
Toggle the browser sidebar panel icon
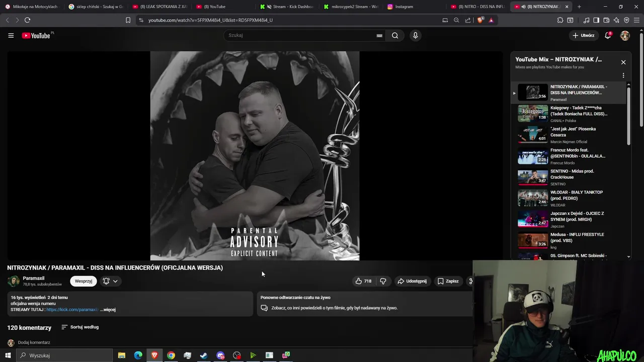tap(596, 20)
